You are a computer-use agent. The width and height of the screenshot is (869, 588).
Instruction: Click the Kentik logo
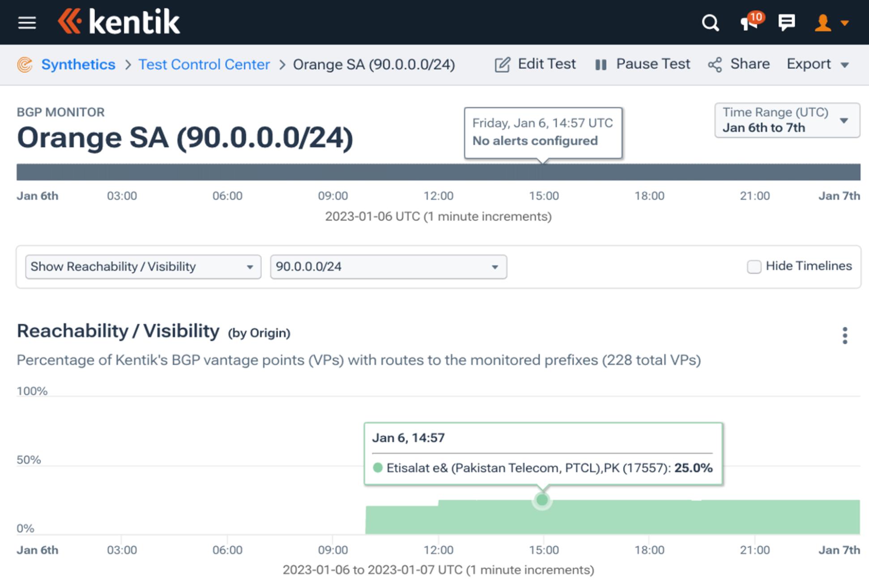point(119,21)
